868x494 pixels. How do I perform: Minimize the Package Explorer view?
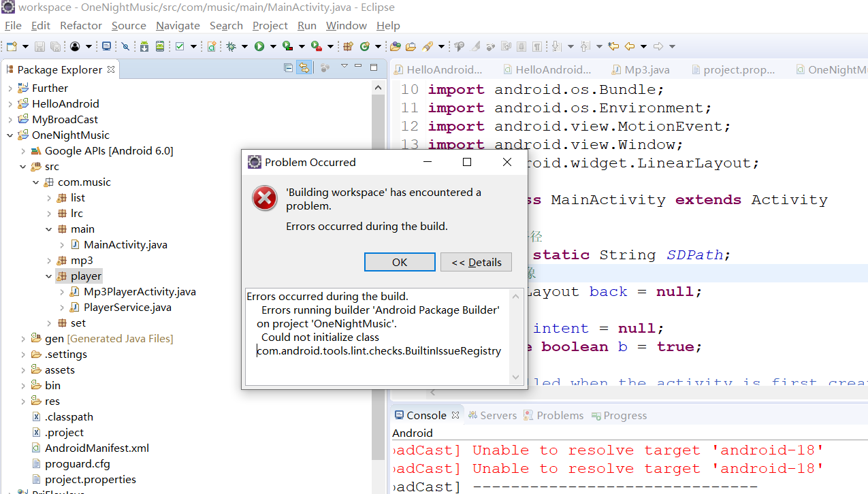(x=359, y=67)
